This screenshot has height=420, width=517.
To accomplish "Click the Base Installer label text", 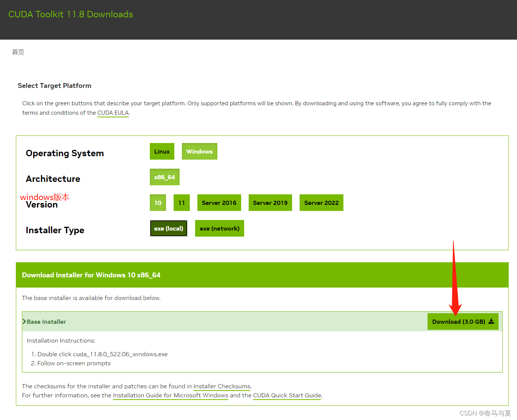I will click(x=46, y=322).
